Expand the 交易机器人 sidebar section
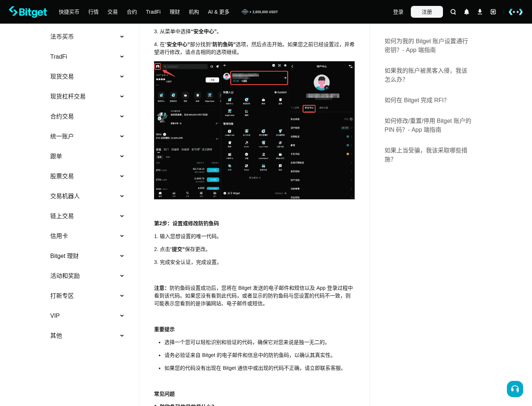 coord(87,196)
